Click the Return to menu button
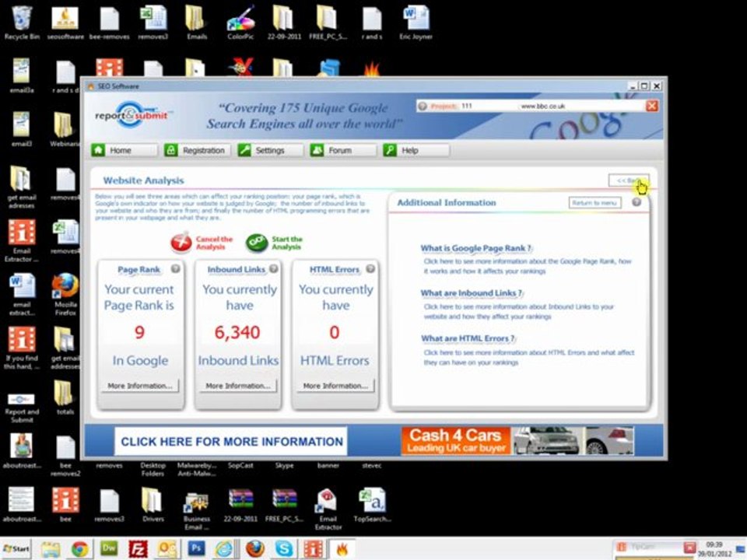747x560 pixels. 594,203
